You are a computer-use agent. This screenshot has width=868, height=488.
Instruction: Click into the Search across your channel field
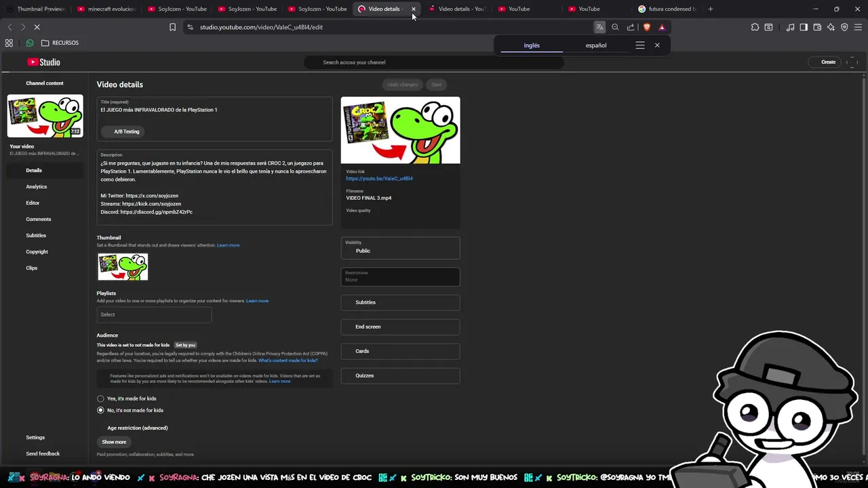[x=434, y=62]
